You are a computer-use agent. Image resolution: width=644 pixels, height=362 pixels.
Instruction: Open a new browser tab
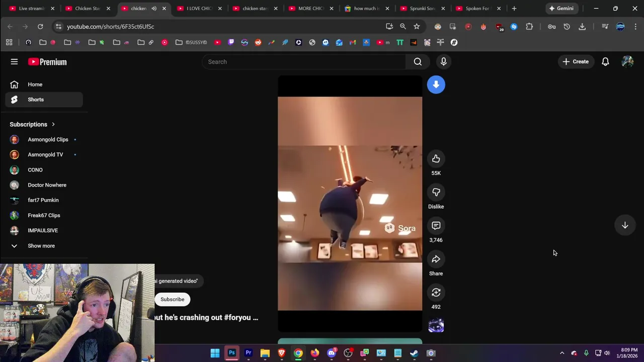tap(514, 9)
